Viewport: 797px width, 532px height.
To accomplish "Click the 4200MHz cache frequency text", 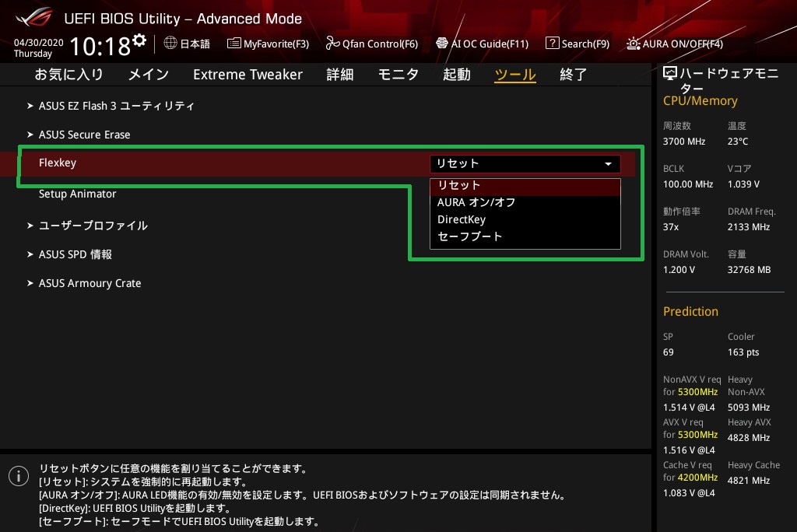I will pyautogui.click(x=697, y=477).
